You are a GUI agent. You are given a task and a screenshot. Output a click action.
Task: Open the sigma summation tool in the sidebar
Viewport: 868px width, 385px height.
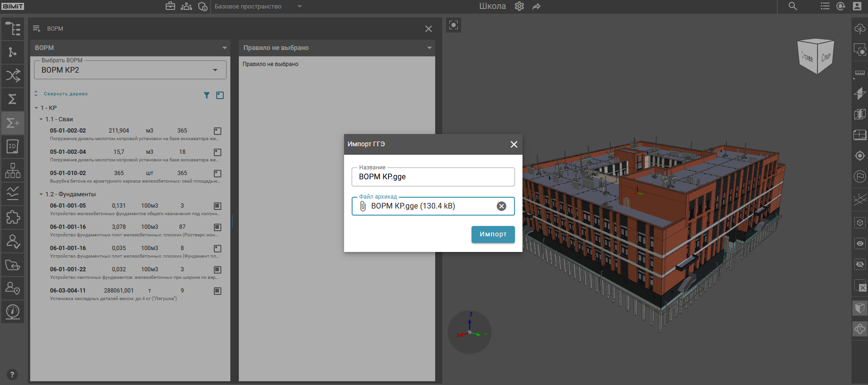[13, 99]
